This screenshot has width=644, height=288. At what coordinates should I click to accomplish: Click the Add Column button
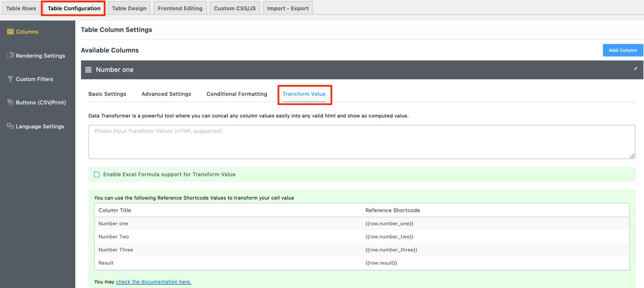(x=623, y=50)
